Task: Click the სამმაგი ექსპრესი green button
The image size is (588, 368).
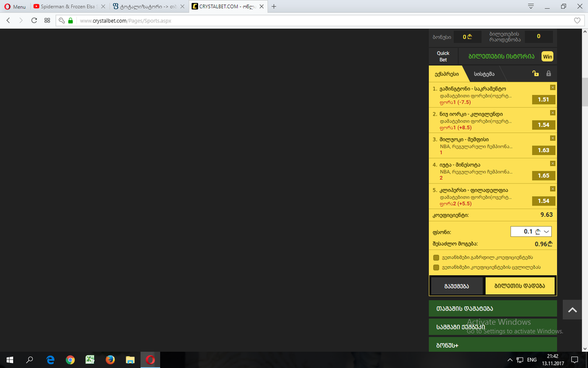Action: point(493,327)
